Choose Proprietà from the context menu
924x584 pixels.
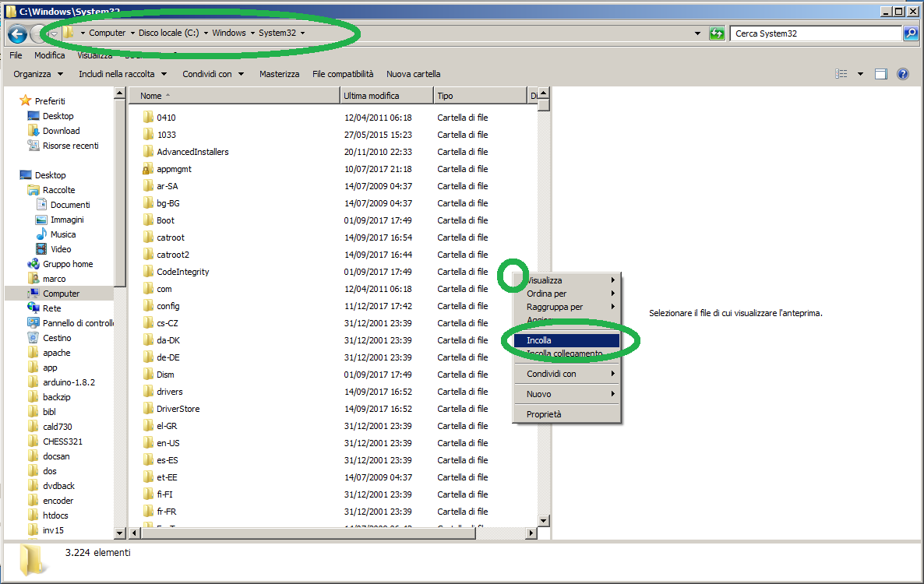(544, 414)
